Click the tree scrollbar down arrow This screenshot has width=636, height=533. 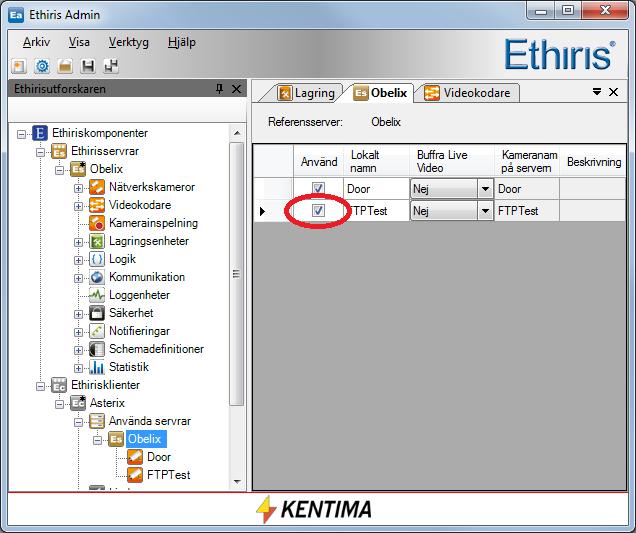pyautogui.click(x=237, y=482)
